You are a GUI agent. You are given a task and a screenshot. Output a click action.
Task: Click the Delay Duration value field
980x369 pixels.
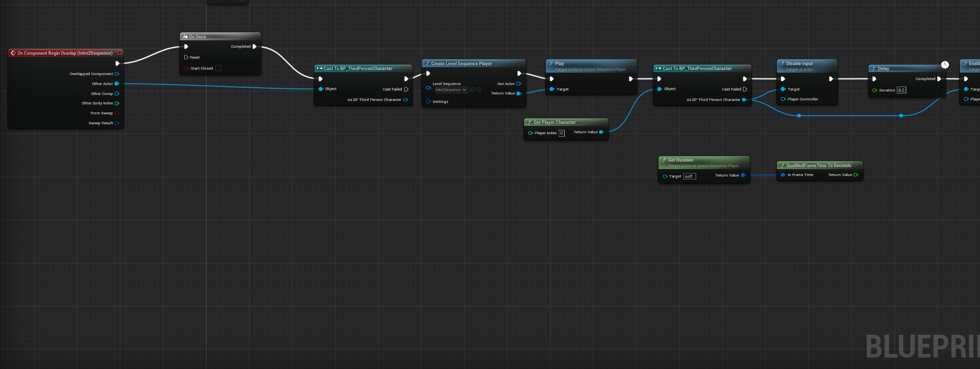[901, 91]
